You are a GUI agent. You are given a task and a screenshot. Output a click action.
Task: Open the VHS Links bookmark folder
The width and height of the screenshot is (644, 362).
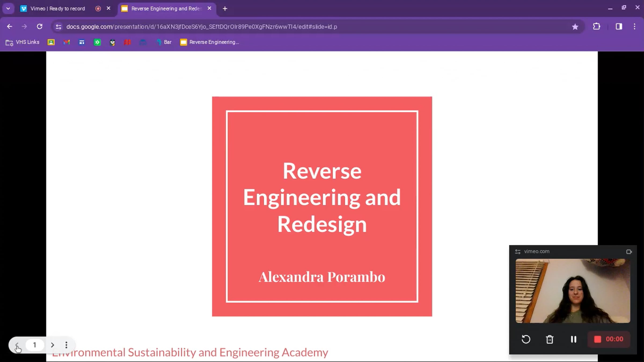pyautogui.click(x=23, y=42)
